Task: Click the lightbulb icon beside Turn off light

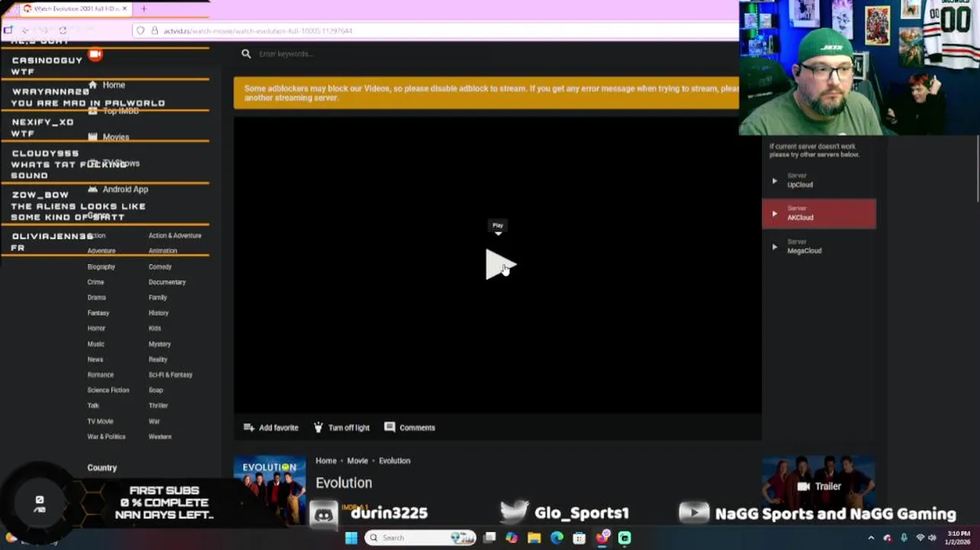Action: click(318, 427)
